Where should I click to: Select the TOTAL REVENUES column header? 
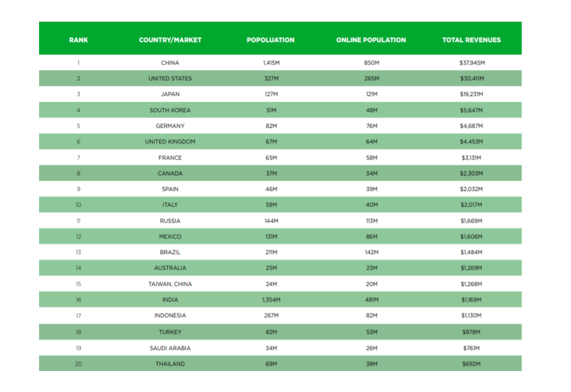click(x=471, y=40)
